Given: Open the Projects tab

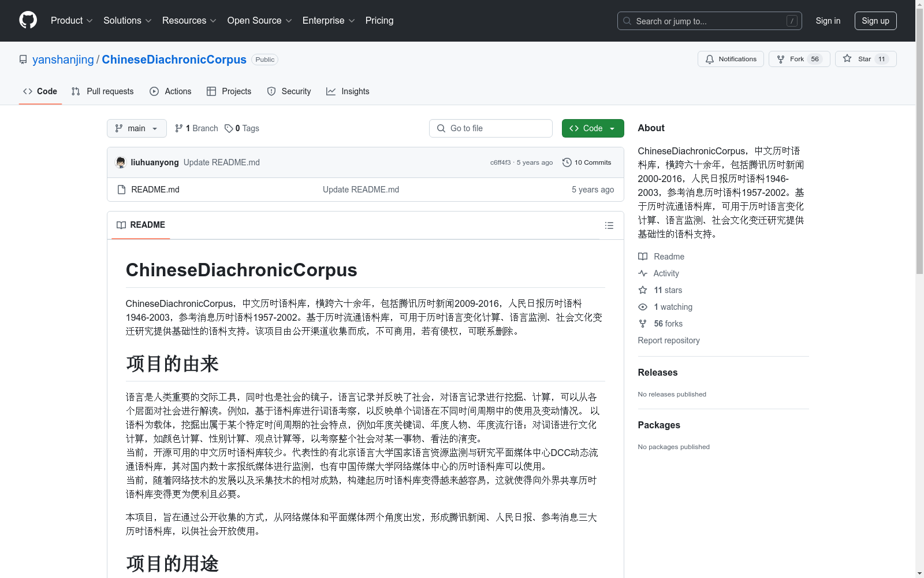Looking at the screenshot, I should [229, 91].
